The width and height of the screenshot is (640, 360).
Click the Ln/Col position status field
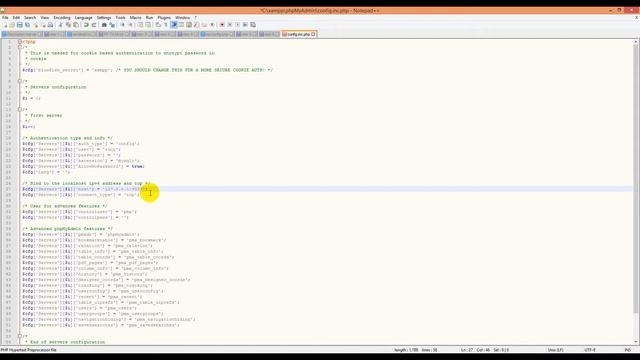(x=484, y=350)
